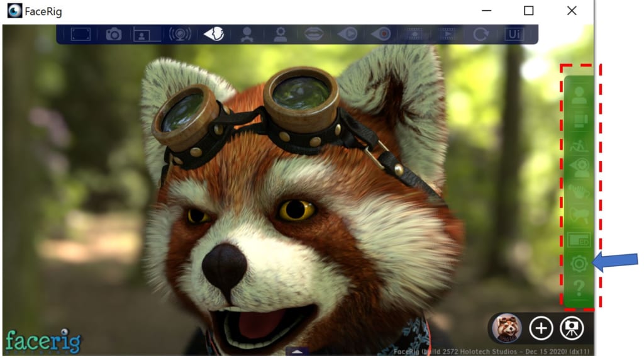This screenshot has height=358, width=644.
Task: Expand the bottom panel up arrow
Action: [x=297, y=352]
